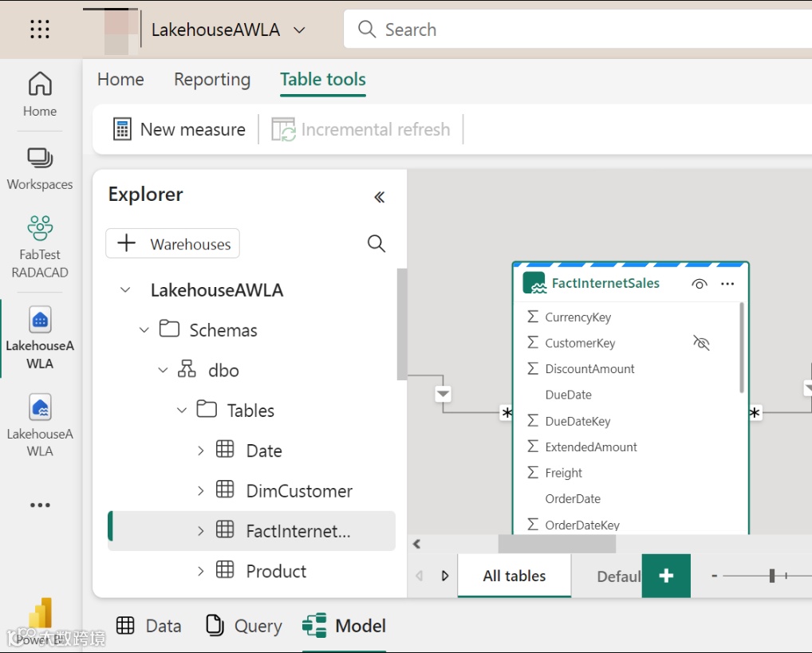
Task: Open the LakehouseAWLA title dropdown
Action: point(299,30)
